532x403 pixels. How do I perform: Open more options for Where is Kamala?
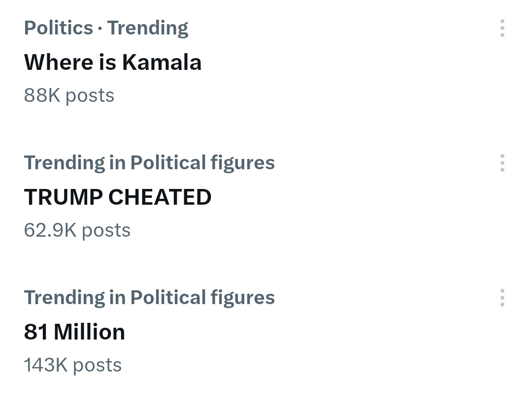[x=502, y=29]
